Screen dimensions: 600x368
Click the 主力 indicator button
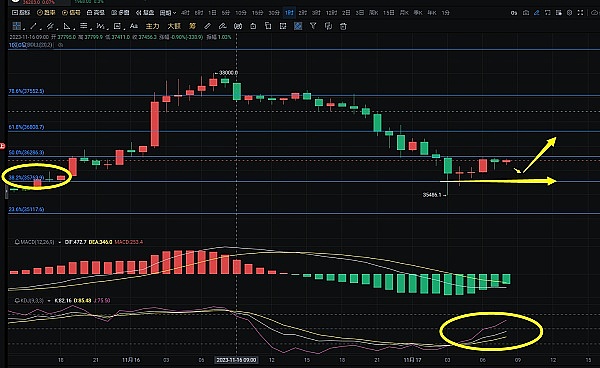(152, 26)
